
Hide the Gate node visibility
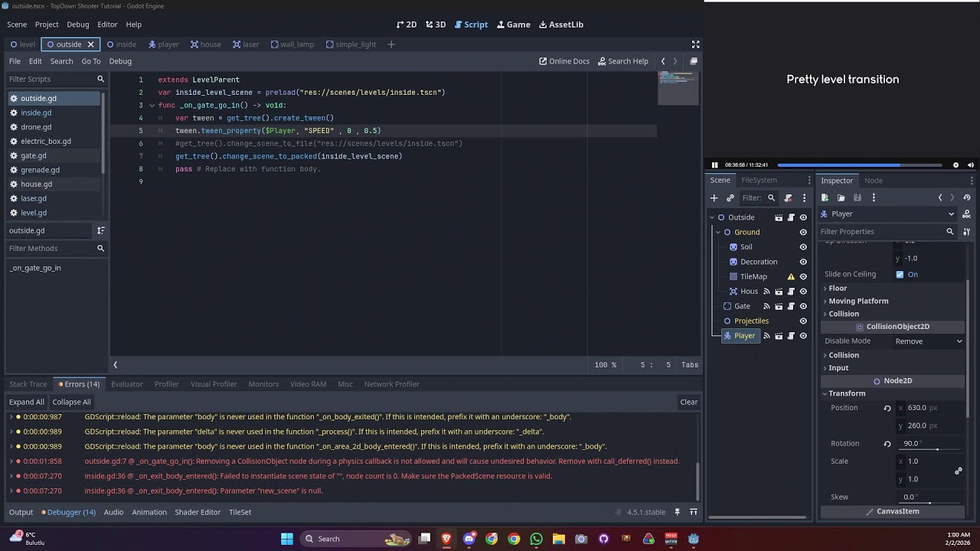[x=803, y=306]
